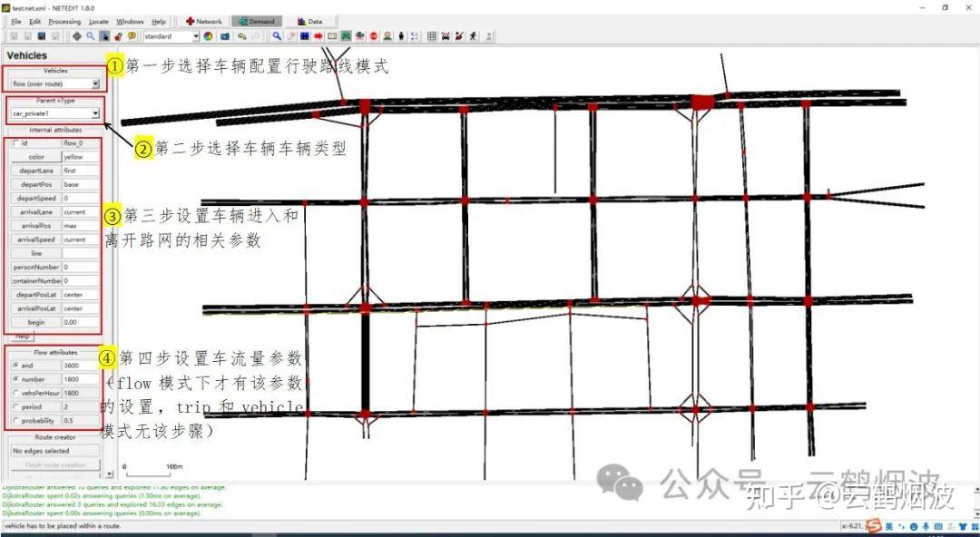The image size is (980, 537).
Task: Click the sidebar scroll down arrow
Action: [111, 474]
